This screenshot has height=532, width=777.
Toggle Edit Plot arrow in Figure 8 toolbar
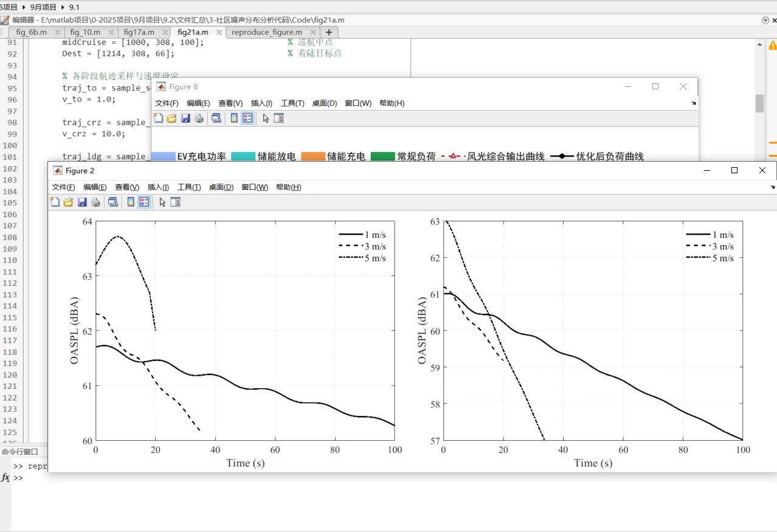click(266, 118)
